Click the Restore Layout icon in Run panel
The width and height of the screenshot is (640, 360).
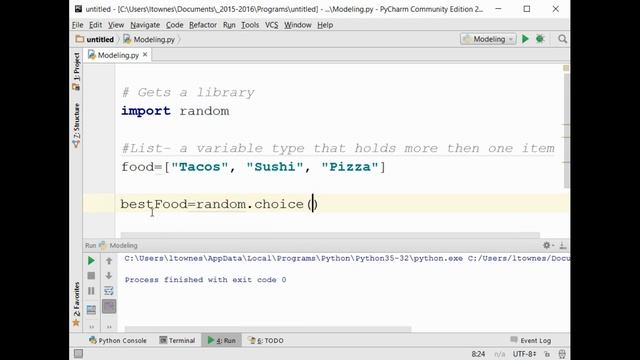(x=91, y=309)
